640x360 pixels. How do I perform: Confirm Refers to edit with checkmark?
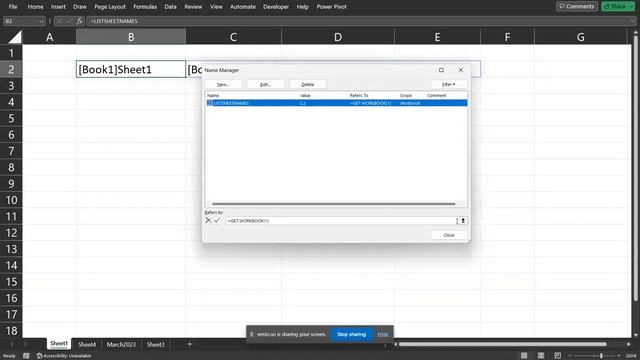[x=217, y=220]
